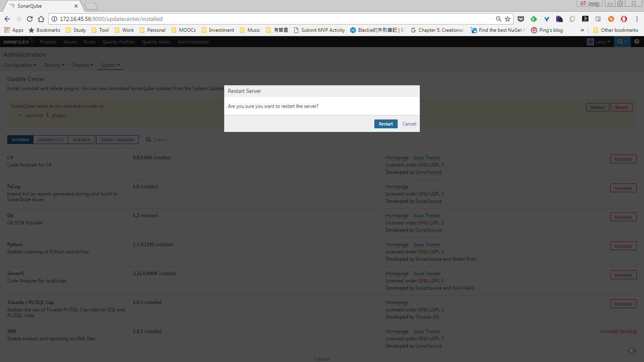
Task: Open Issues in the top navigation
Action: click(x=70, y=42)
